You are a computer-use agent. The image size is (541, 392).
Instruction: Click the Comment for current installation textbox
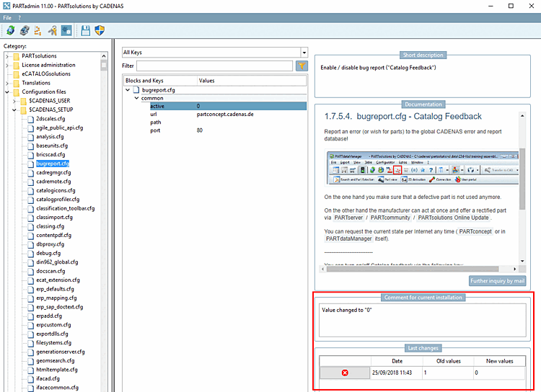pos(422,320)
